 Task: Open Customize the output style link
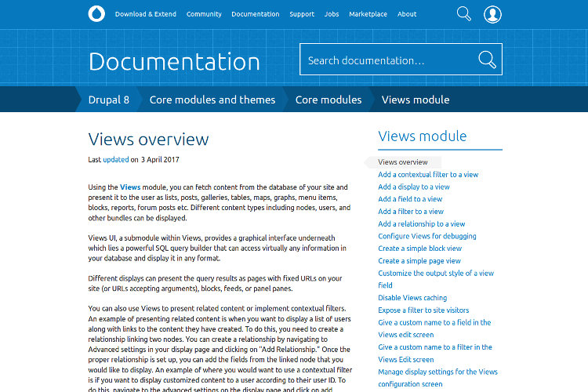click(436, 279)
